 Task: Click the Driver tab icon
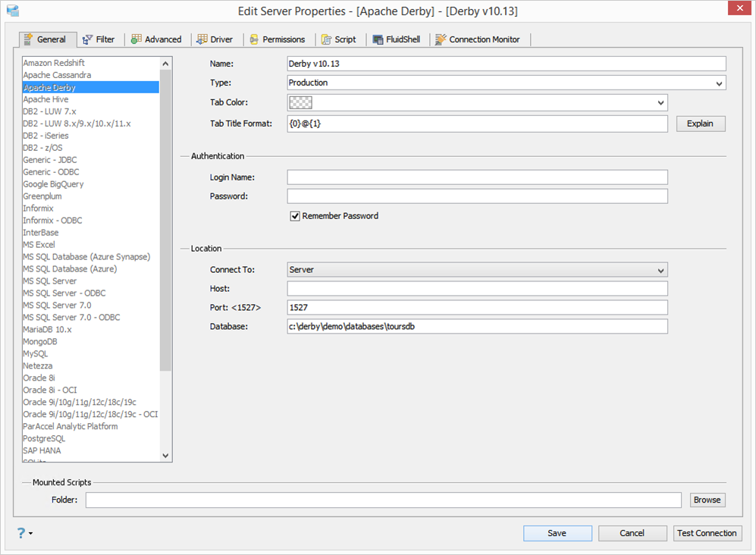(202, 39)
